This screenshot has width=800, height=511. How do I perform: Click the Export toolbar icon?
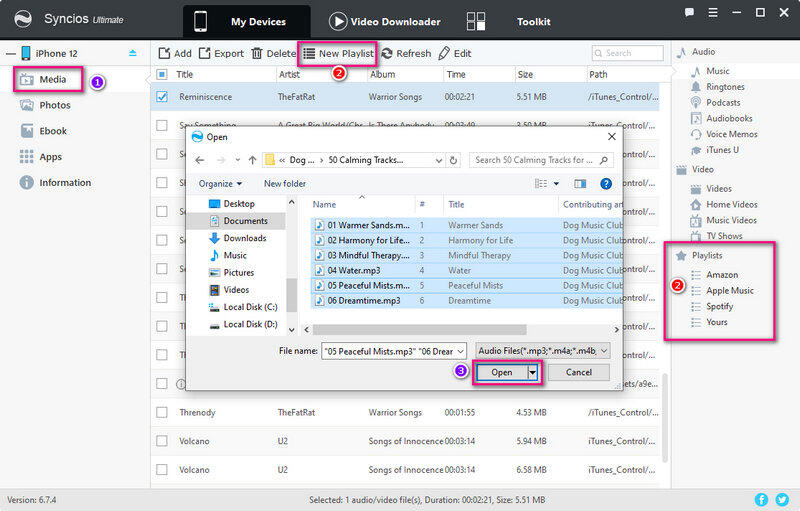[204, 53]
